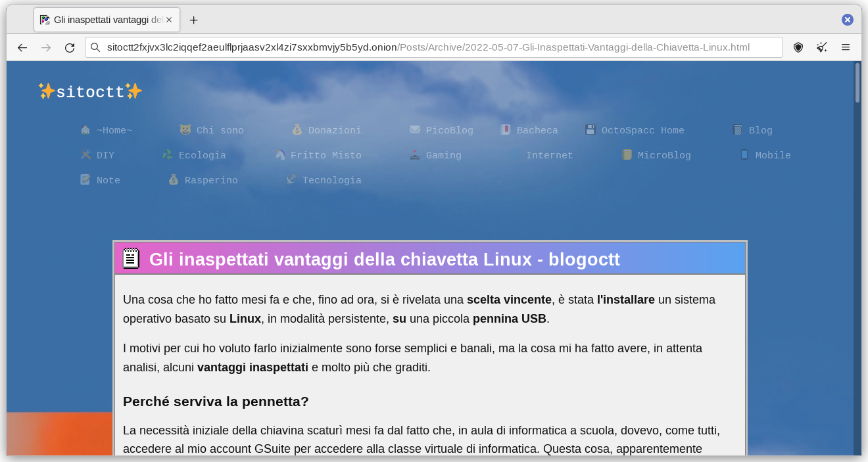Open the Rasperino category
The width and height of the screenshot is (868, 462).
point(210,180)
